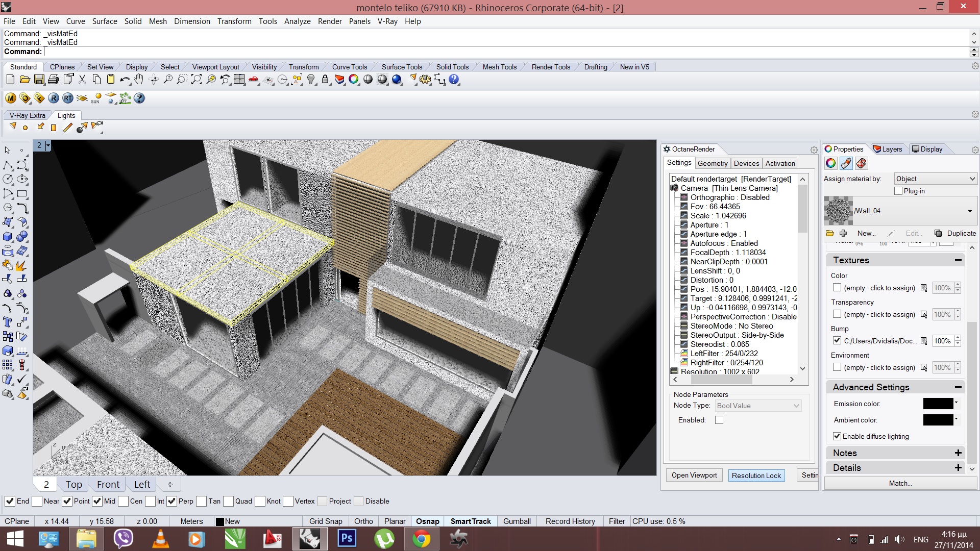Open V-Ray material editor (M icon)
Viewport: 980px width, 551px height.
click(11, 98)
